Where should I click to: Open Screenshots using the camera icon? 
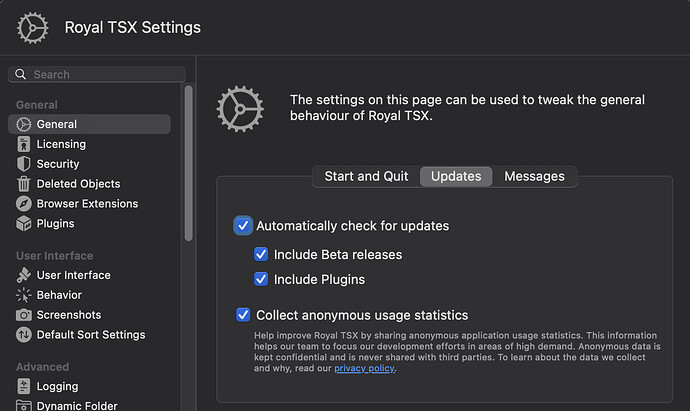click(25, 315)
